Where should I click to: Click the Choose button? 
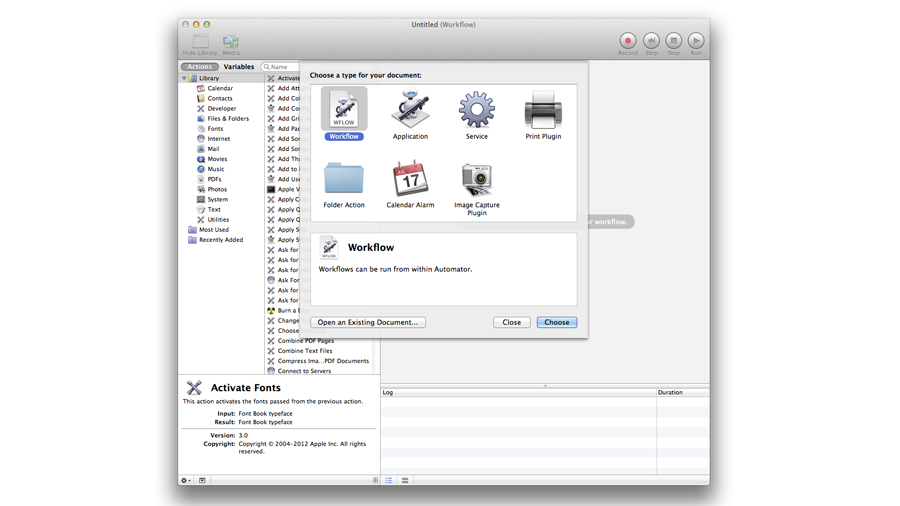pyautogui.click(x=557, y=322)
